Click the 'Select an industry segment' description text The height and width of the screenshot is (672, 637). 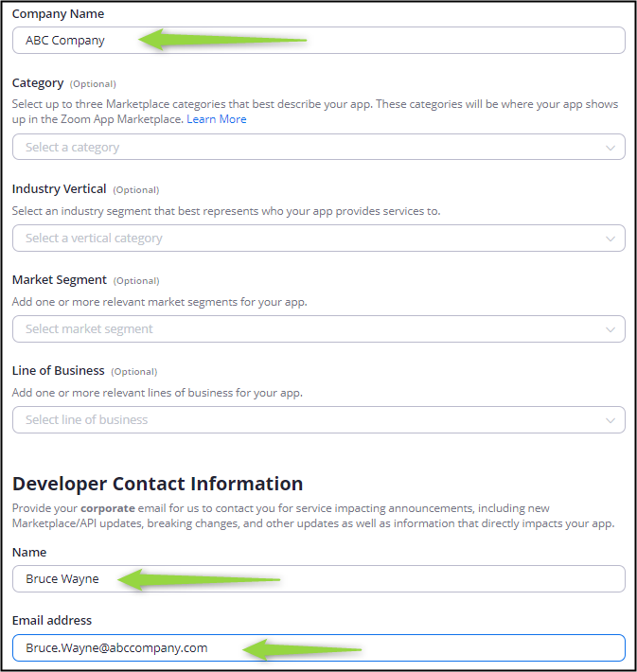[226, 211]
